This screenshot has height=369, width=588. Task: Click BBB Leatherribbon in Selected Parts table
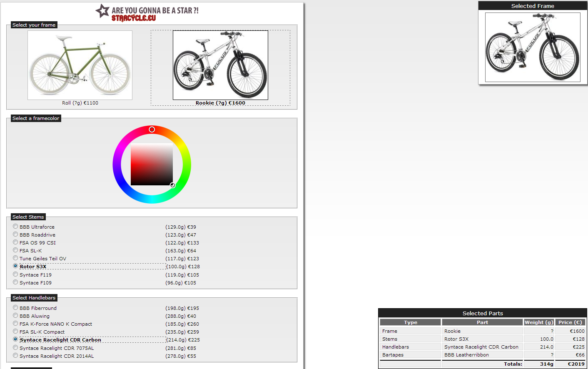[x=466, y=355]
